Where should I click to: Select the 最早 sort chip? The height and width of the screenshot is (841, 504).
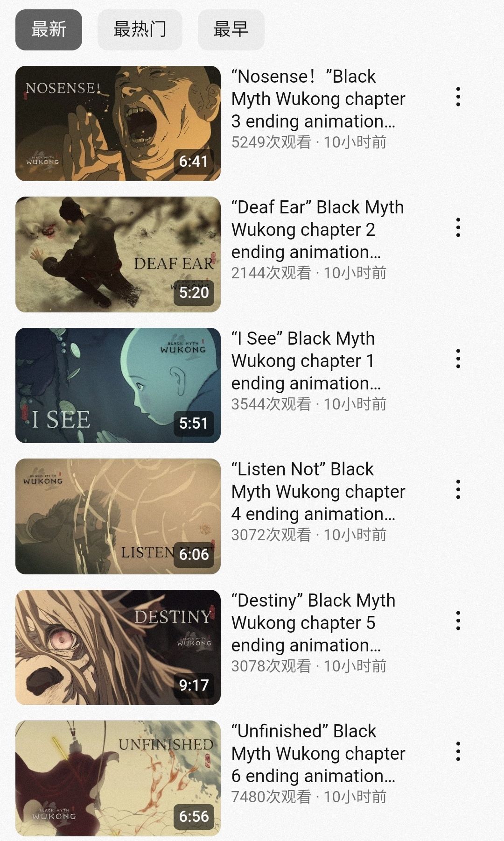pyautogui.click(x=231, y=29)
